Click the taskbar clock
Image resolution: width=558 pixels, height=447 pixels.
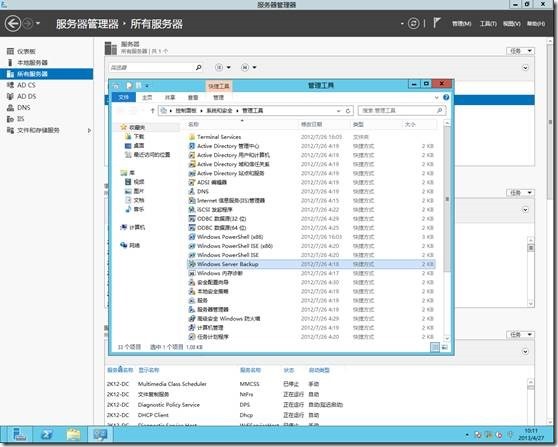coord(531,434)
